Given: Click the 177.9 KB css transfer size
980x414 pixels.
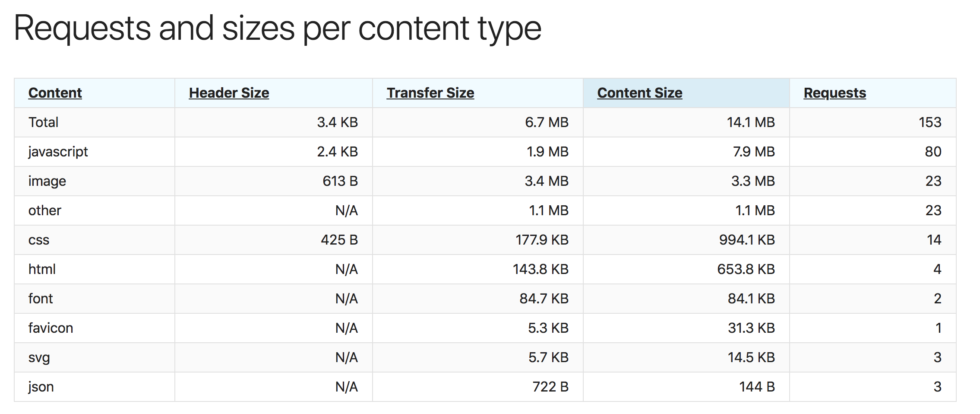Looking at the screenshot, I should point(541,240).
